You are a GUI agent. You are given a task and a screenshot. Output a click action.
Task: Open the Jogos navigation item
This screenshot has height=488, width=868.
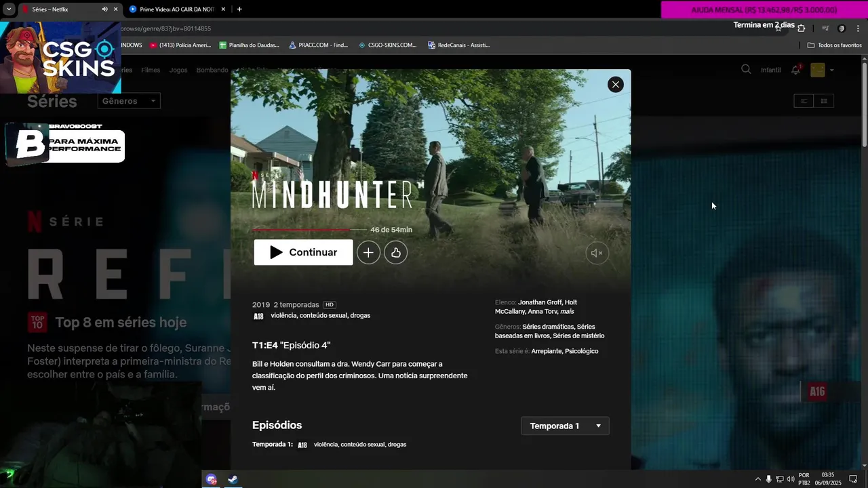click(178, 70)
